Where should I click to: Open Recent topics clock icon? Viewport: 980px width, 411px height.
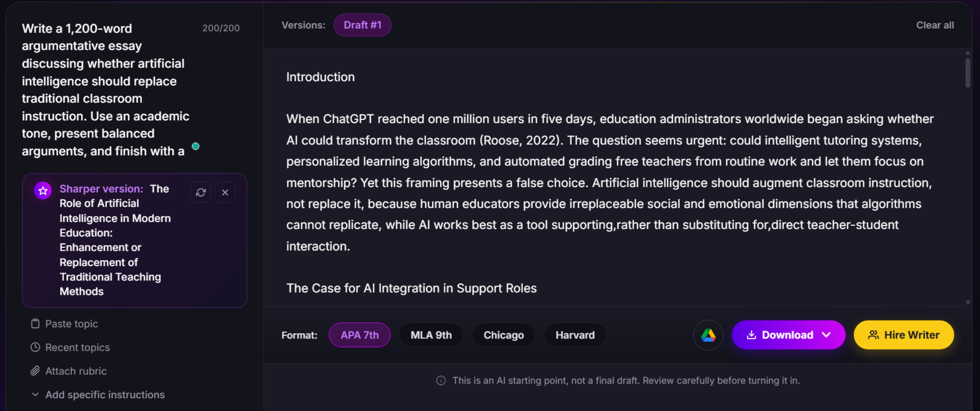[x=35, y=348]
